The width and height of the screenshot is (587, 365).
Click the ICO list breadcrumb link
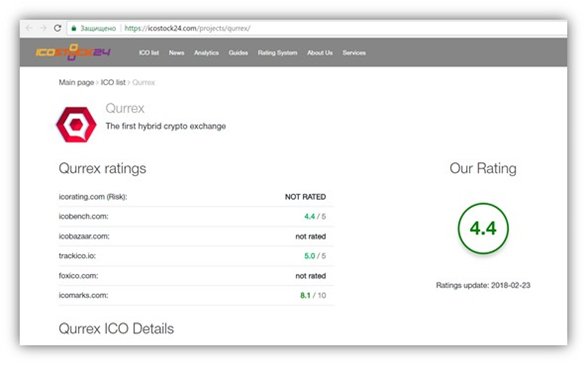(x=113, y=82)
